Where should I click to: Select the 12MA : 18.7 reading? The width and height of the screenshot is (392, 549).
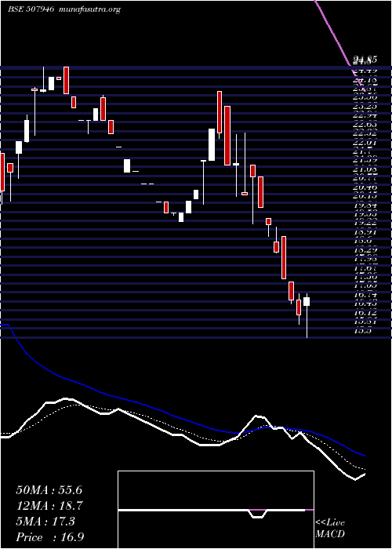(49, 506)
